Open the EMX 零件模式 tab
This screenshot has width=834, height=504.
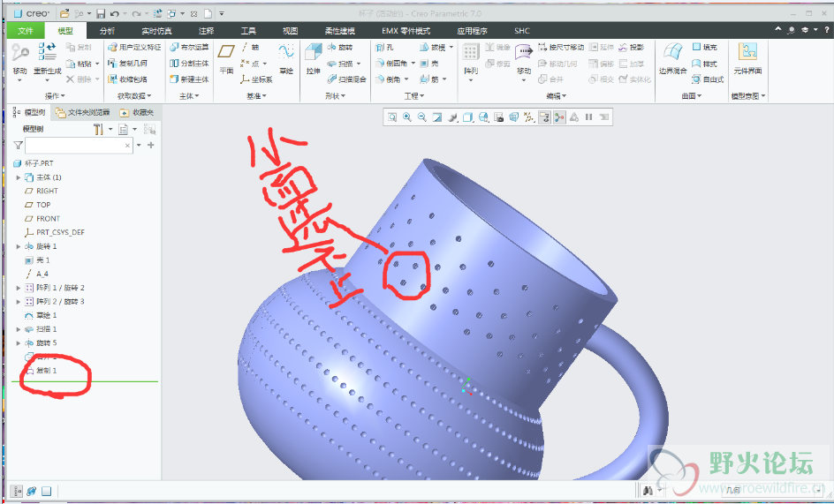406,31
